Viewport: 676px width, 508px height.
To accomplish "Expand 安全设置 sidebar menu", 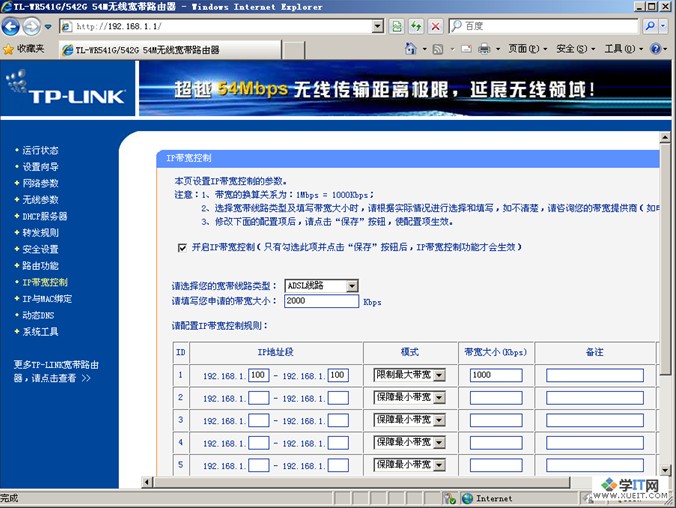I will click(x=40, y=249).
